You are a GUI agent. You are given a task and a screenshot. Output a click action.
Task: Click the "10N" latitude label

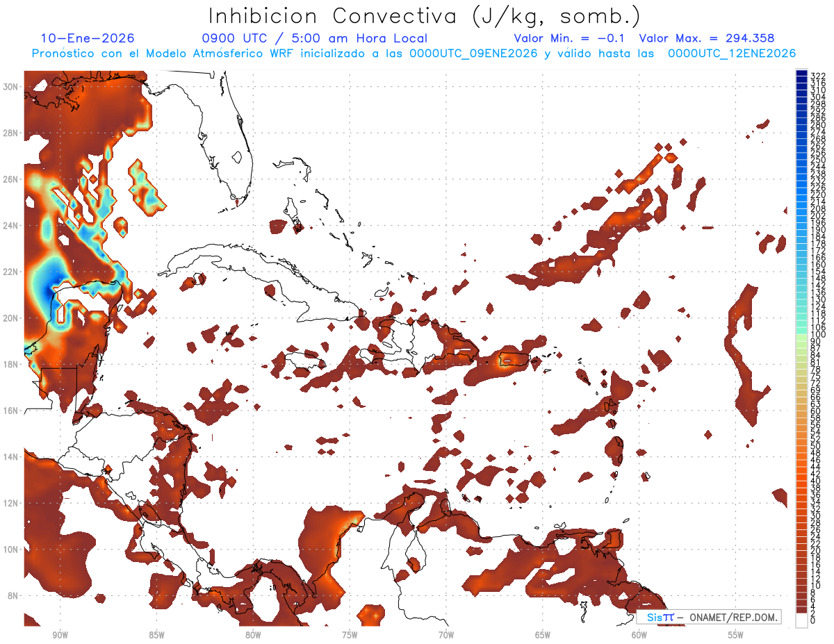12,550
